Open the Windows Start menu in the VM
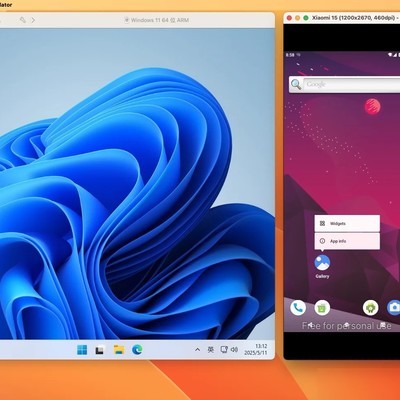Viewport: 400px width, 400px height. click(x=82, y=350)
